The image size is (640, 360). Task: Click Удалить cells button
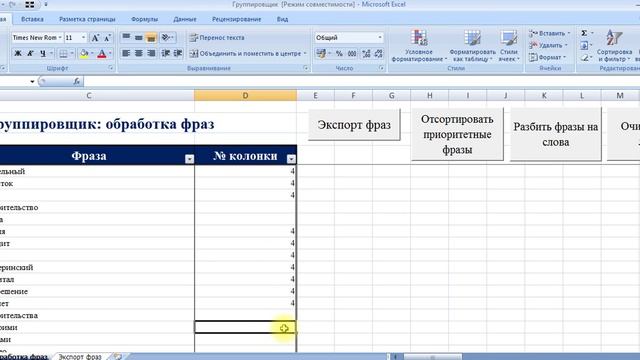(x=548, y=45)
